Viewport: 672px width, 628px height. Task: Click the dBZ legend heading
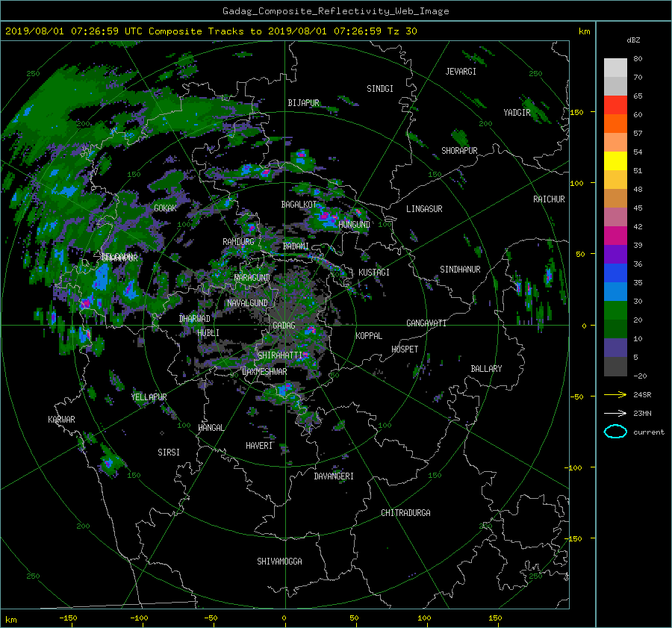click(x=633, y=40)
